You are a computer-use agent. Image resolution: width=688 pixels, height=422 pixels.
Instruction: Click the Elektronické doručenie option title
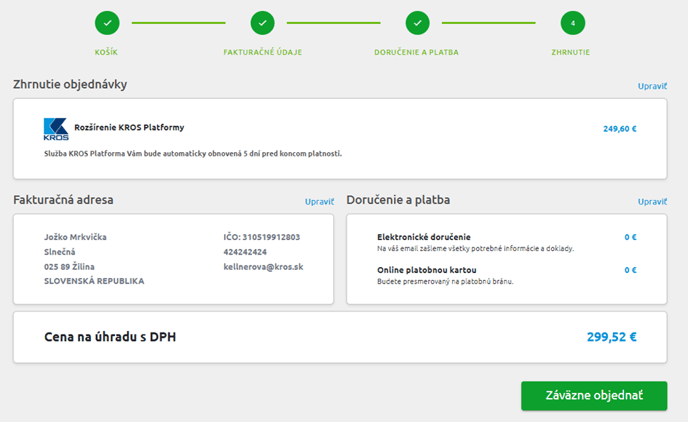tap(424, 237)
